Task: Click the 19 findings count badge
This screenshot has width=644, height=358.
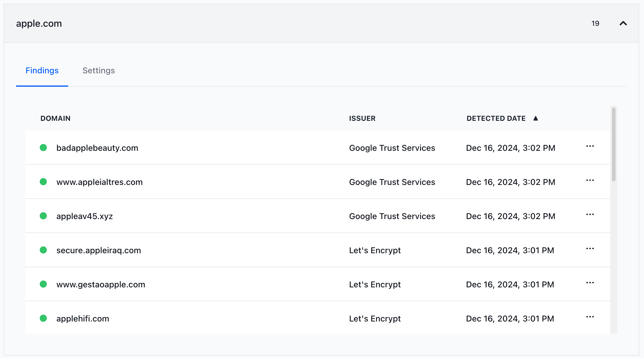Action: coord(595,23)
